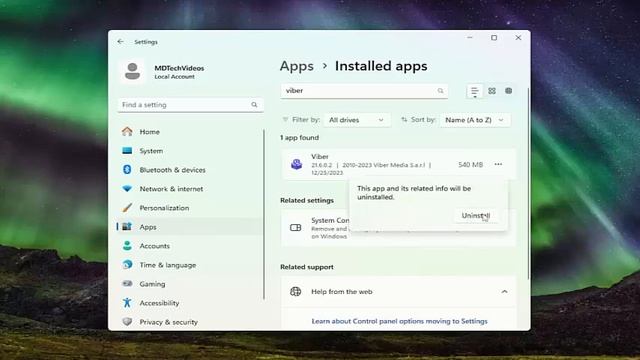Screen dimensions: 640x360
Task: Click the search icon in Find a setting
Action: 254,105
